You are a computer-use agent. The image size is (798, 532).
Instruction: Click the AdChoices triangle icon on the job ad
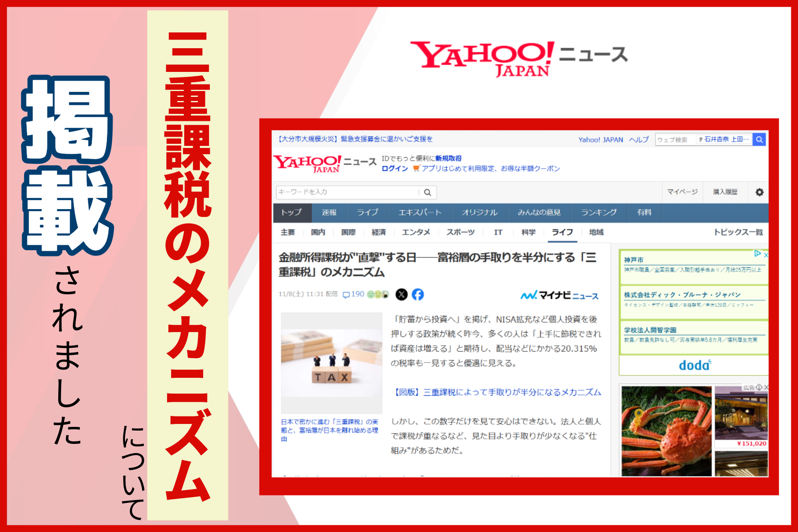[x=758, y=254]
